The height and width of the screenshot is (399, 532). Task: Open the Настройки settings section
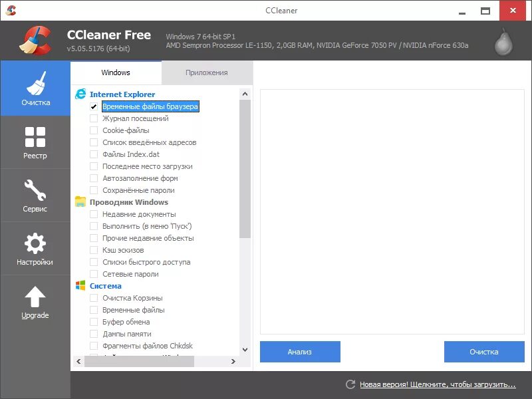pos(35,249)
